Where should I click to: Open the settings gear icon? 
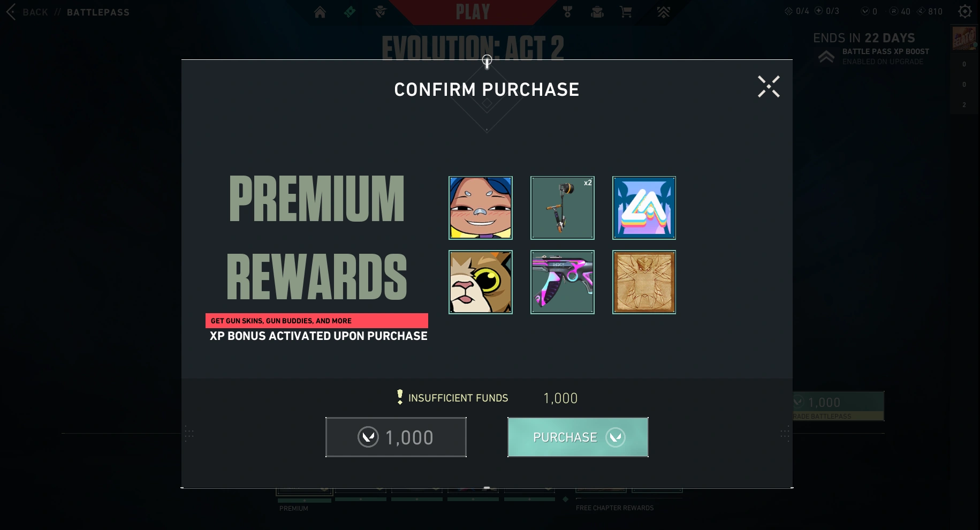965,11
